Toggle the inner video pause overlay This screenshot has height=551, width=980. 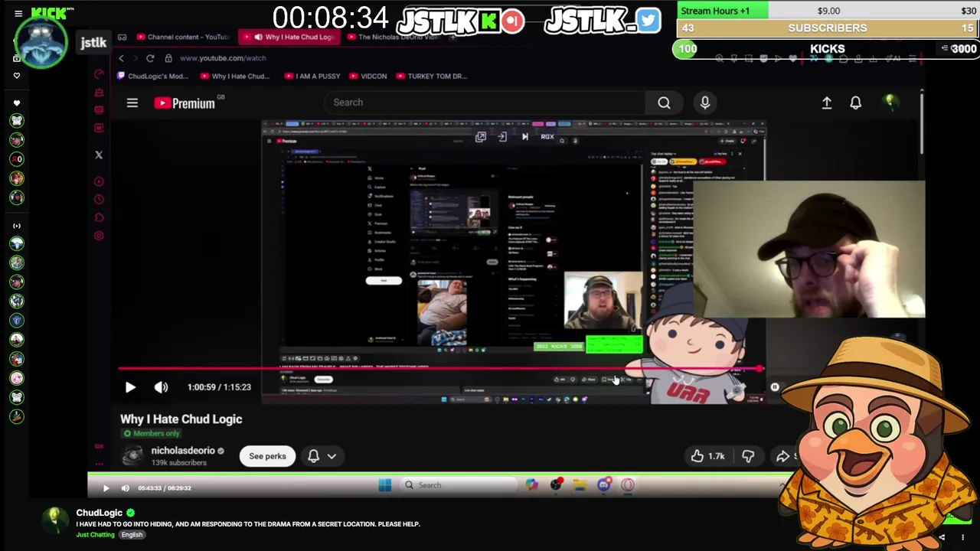point(775,387)
